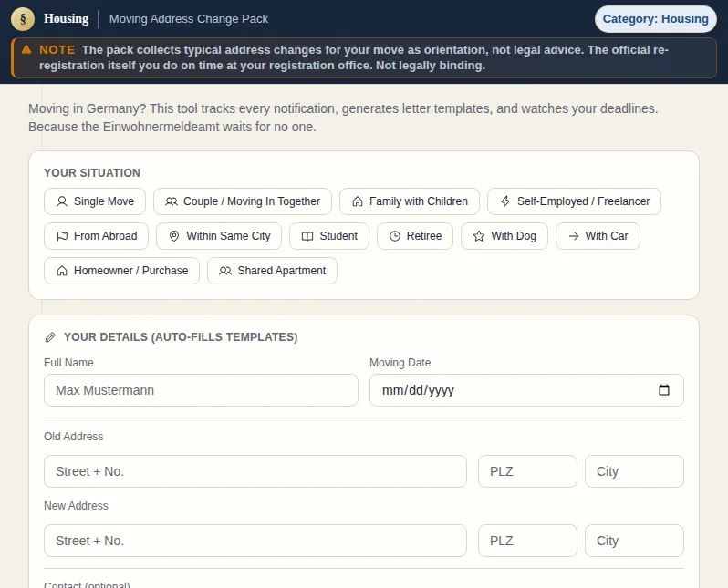Click the YOUR SITUATION heading
728x588 pixels.
92,173
